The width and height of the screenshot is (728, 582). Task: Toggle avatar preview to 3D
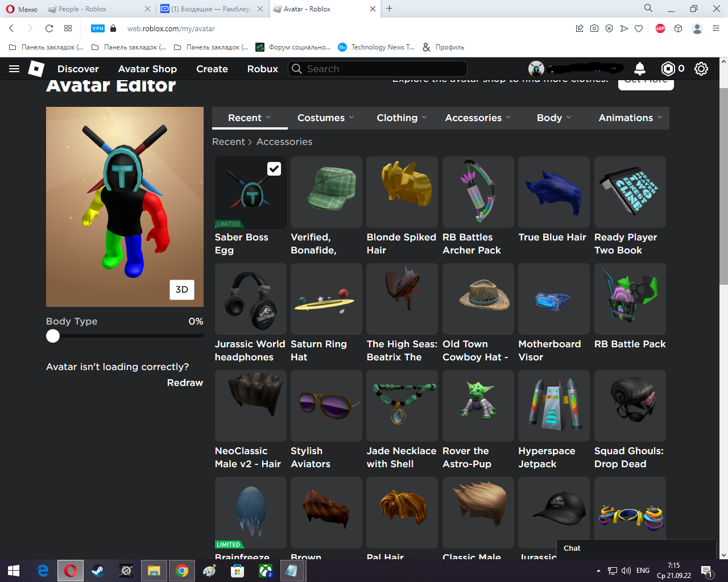(x=182, y=289)
